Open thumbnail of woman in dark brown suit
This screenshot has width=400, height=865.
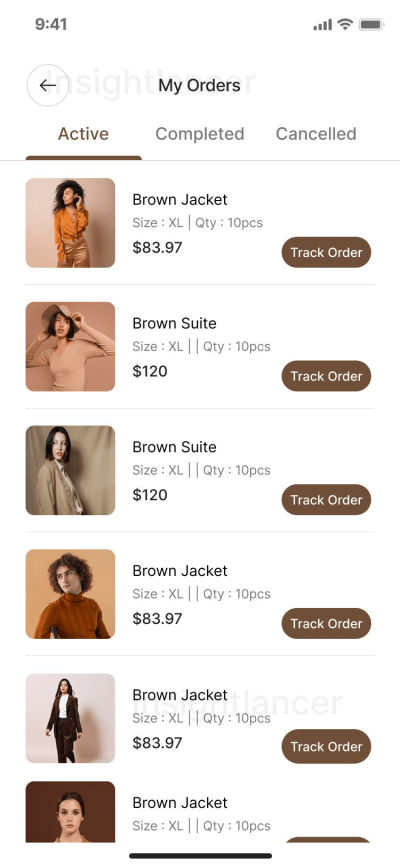70,718
